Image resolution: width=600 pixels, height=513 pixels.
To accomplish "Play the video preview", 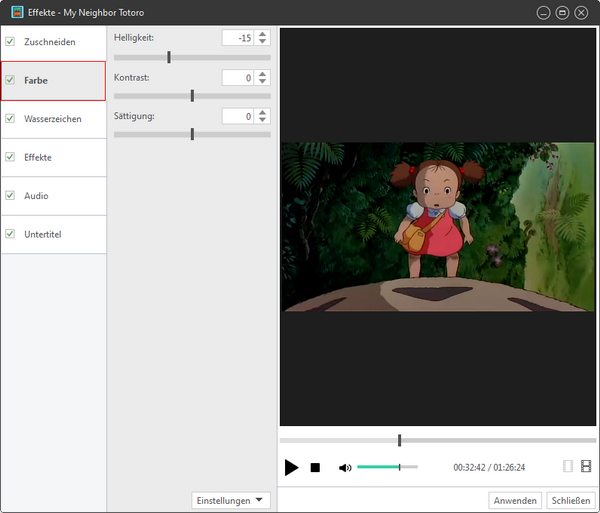I will (292, 467).
